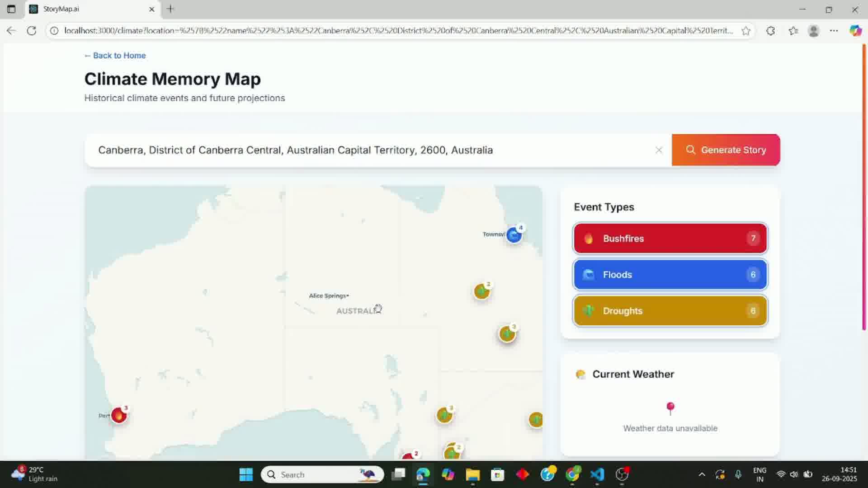Toggle the Bushfires event filter
Screen dimensions: 868x488
tap(670, 238)
